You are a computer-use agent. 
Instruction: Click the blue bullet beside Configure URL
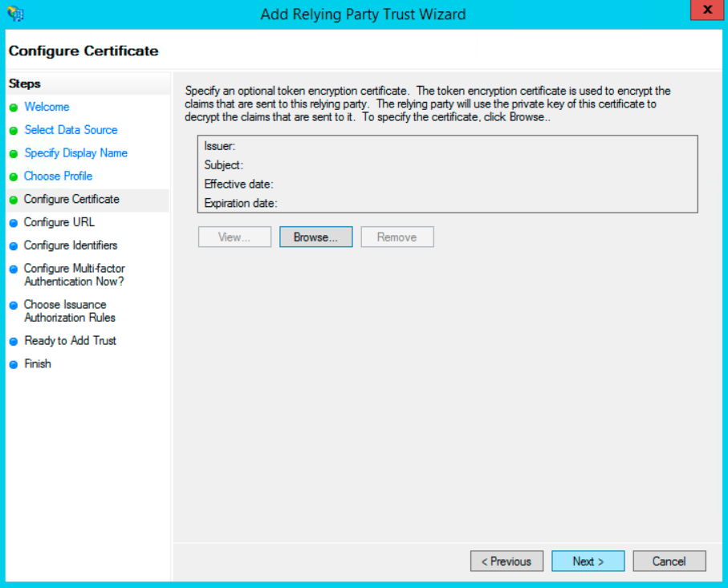point(14,223)
